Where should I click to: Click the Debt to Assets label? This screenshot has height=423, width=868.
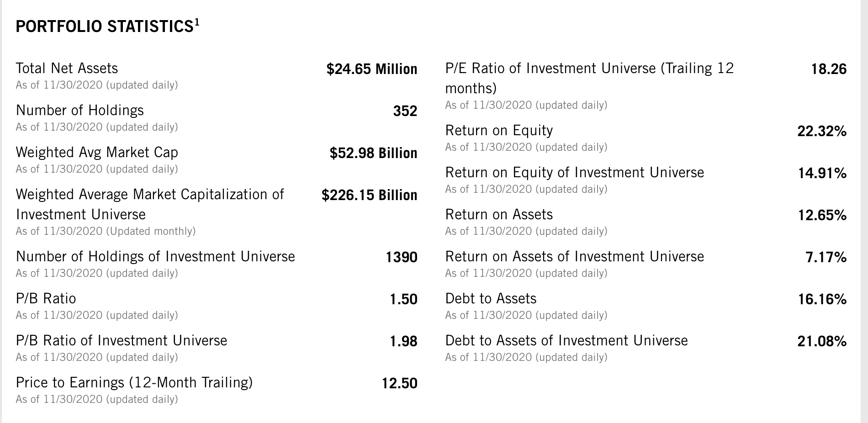tap(491, 299)
